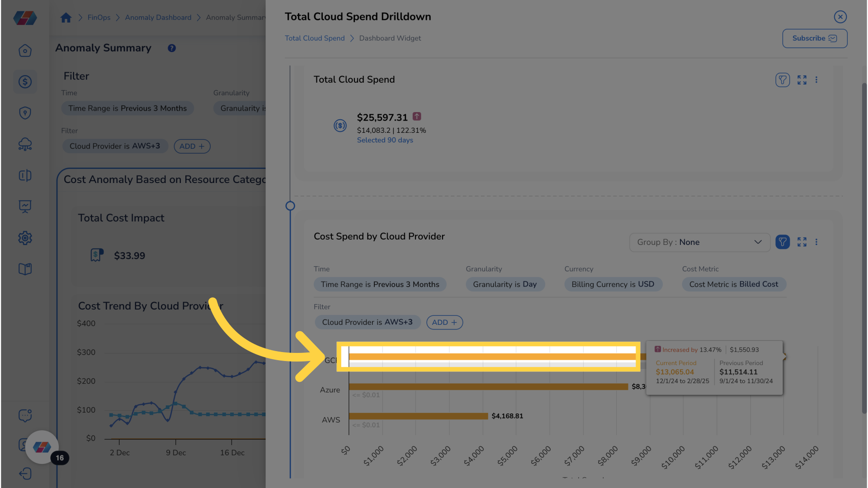
Task: Go to Total Cloud Spend breadcrumb link
Action: tap(315, 38)
